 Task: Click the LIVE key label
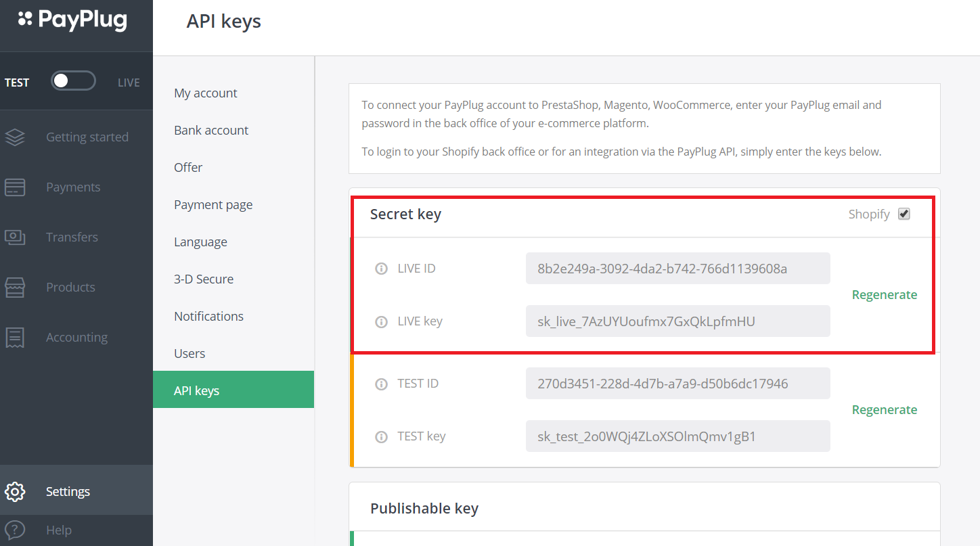(x=420, y=321)
